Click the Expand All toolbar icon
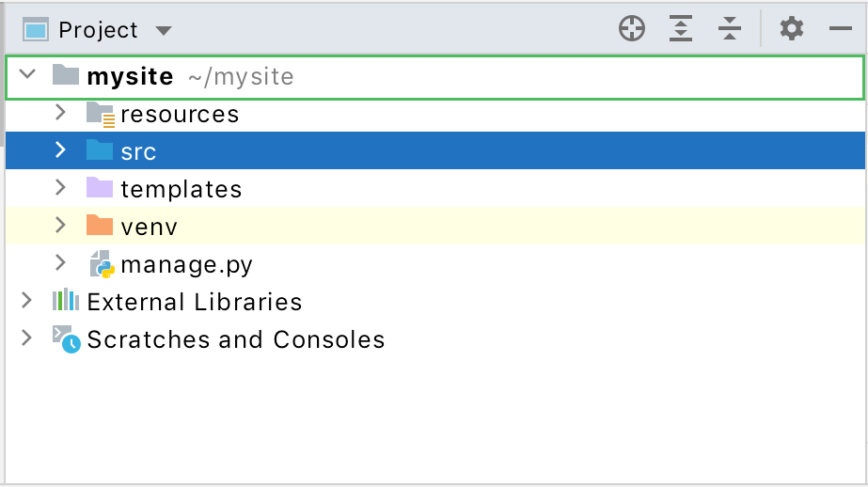The height and width of the screenshot is (487, 868). coord(681,29)
